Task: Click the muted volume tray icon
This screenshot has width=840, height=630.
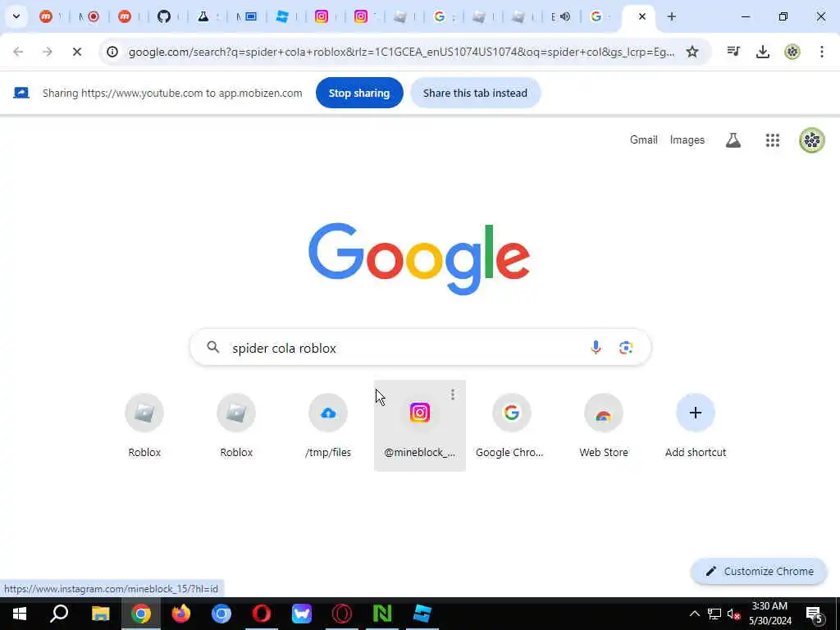Action: coord(733,614)
